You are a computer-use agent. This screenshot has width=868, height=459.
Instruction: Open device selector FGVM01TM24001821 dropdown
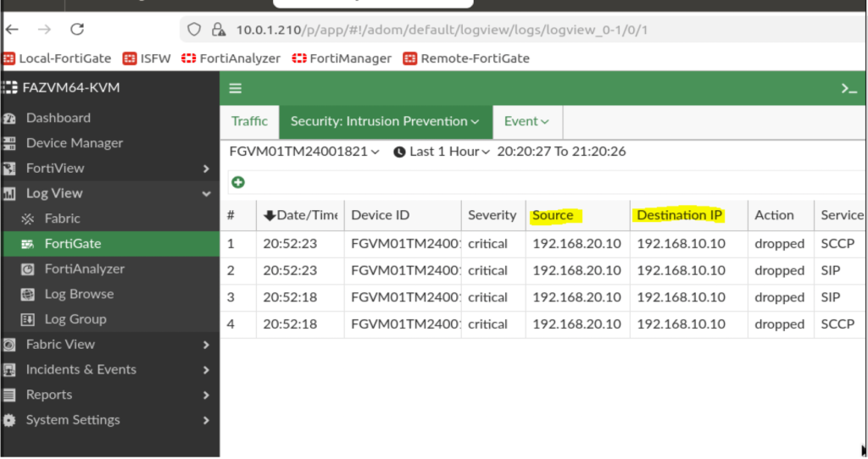304,152
